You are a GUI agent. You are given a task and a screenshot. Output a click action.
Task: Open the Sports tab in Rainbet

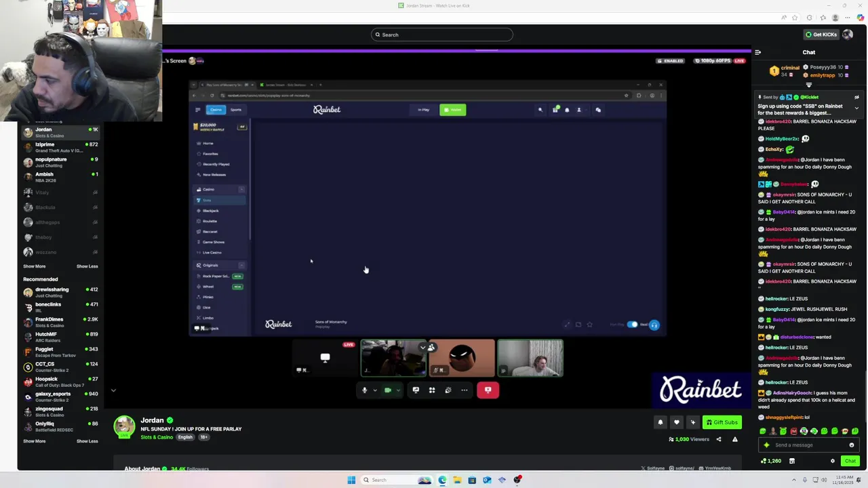tap(235, 109)
